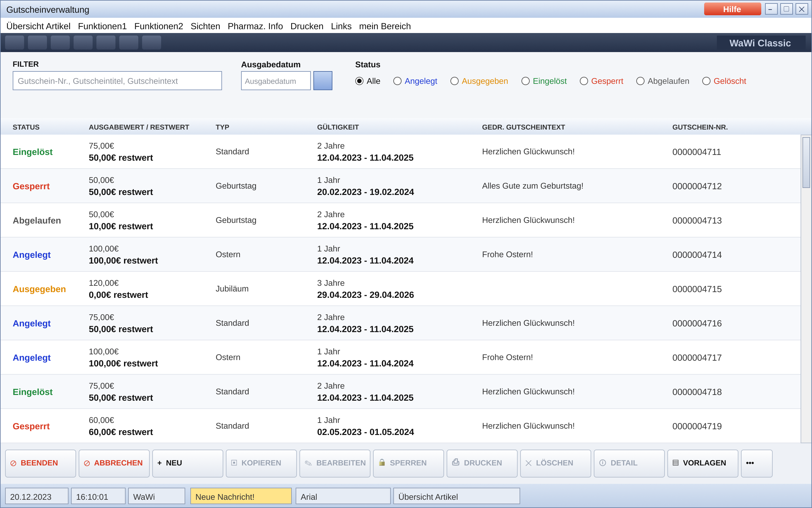Open the three-dots more options button
The image size is (812, 508).
[756, 463]
